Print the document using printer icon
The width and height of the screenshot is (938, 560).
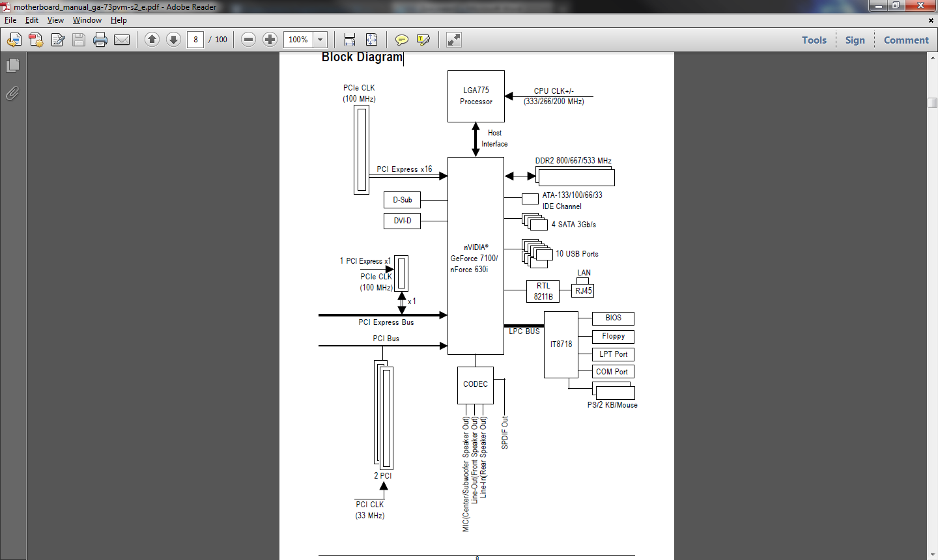point(100,40)
